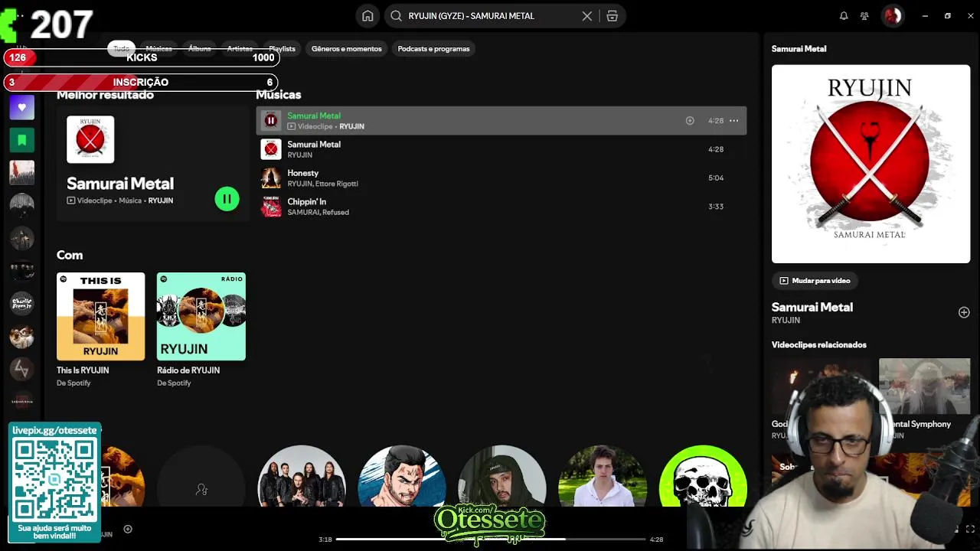Open notifications bell icon
The width and height of the screenshot is (980, 551).
(844, 15)
